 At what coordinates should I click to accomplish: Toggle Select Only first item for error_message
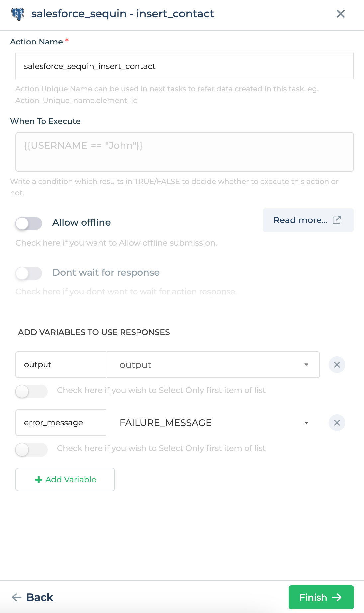coord(31,450)
